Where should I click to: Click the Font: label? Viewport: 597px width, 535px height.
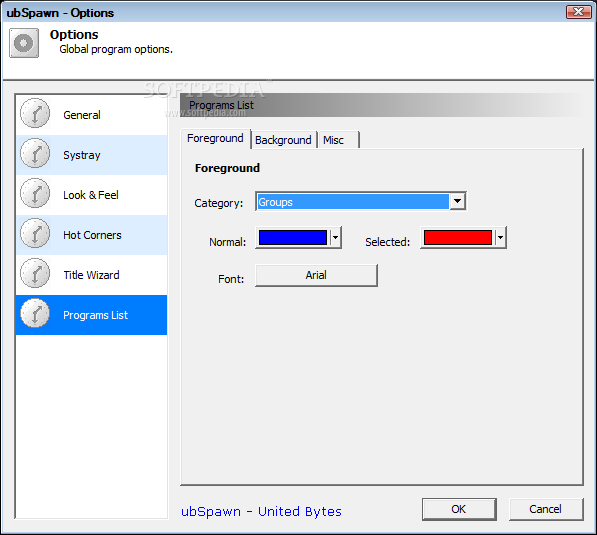click(231, 279)
